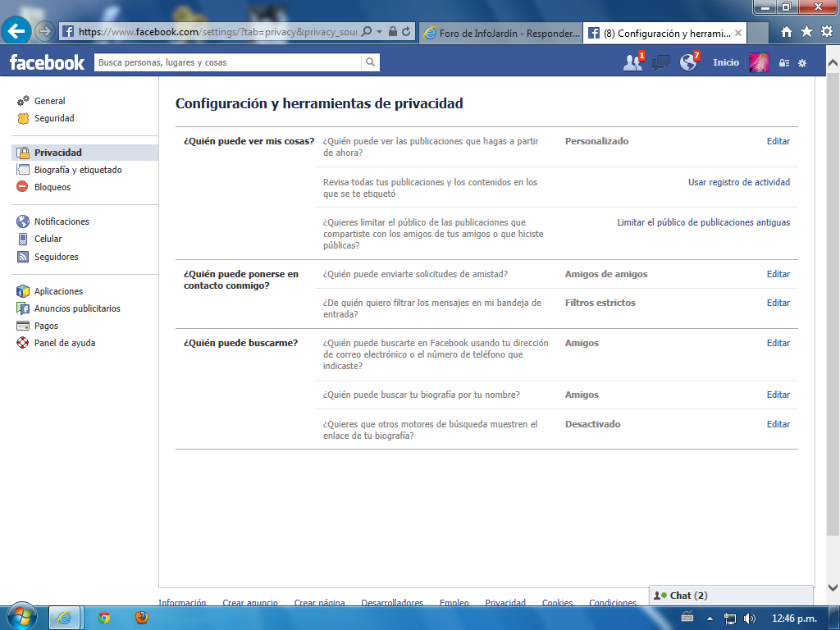Image resolution: width=840 pixels, height=630 pixels.
Task: Edit inbox filter setting Filtros estrictos
Action: tap(778, 303)
